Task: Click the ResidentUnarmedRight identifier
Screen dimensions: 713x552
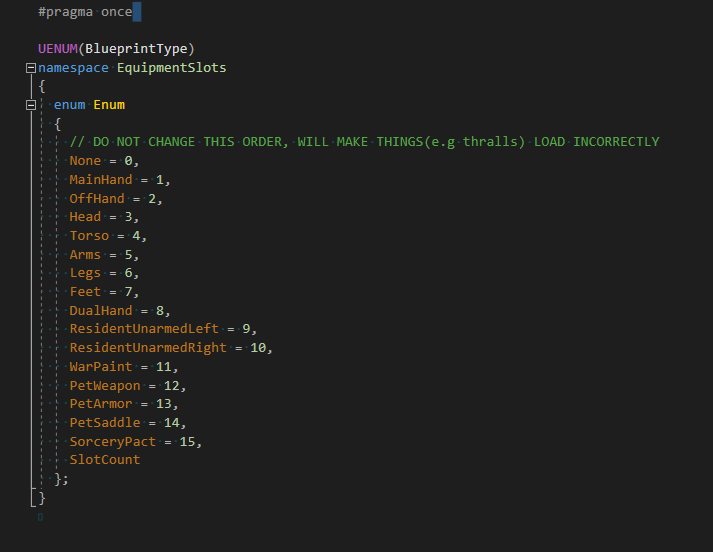Action: pos(148,347)
